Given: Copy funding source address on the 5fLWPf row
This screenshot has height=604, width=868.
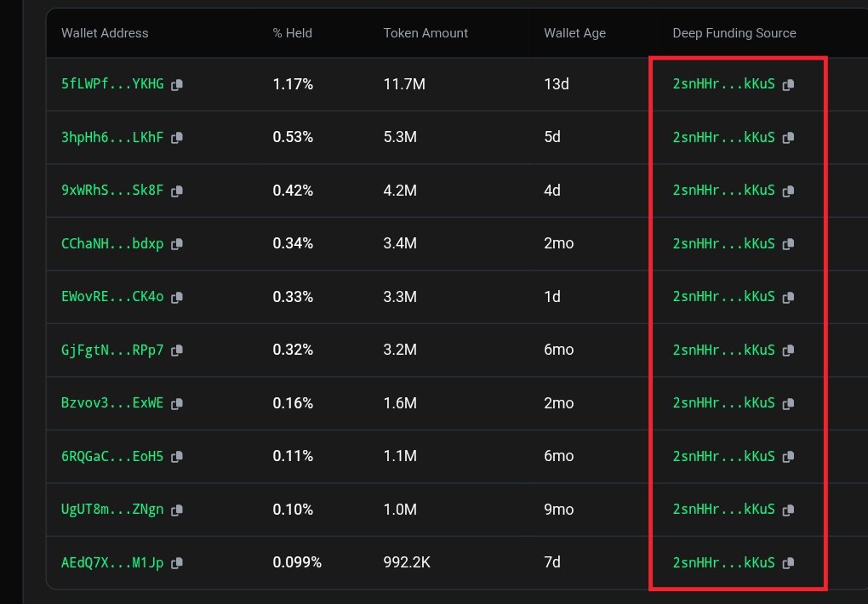Looking at the screenshot, I should (788, 84).
